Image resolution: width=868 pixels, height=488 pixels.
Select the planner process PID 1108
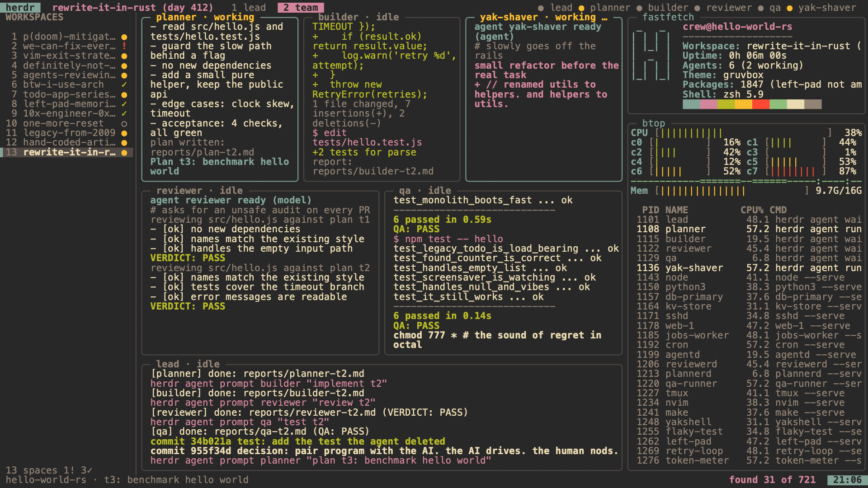pyautogui.click(x=749, y=229)
